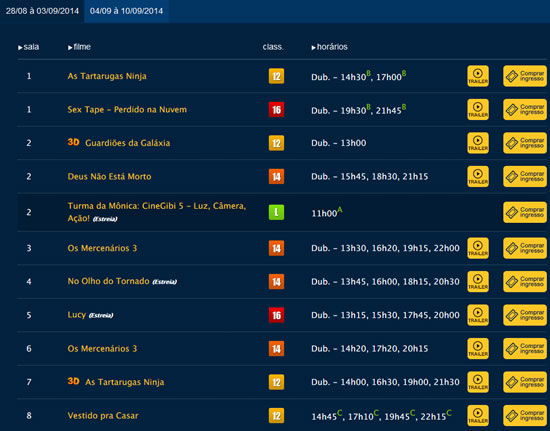Image resolution: width=550 pixels, height=431 pixels.
Task: Click the 14 rating badge for Deus Não Está Morto
Action: pyautogui.click(x=276, y=176)
